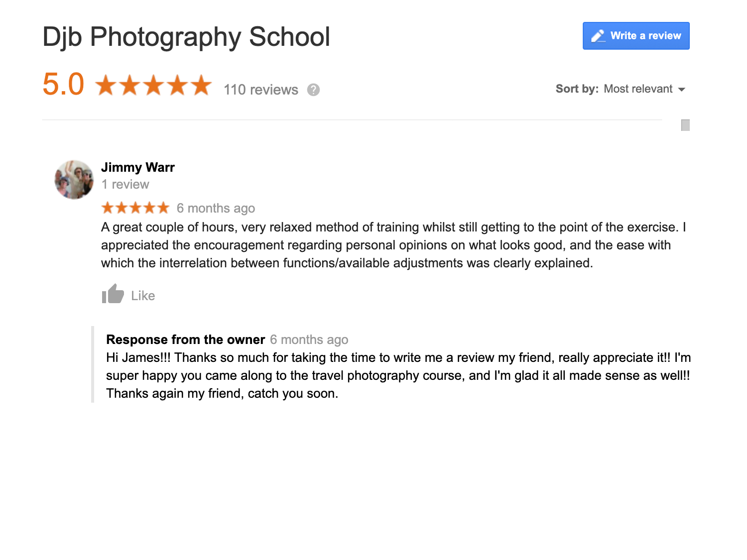Screen dimensions: 747x560
Task: Click the Djb Photography School title
Action: 186,37
